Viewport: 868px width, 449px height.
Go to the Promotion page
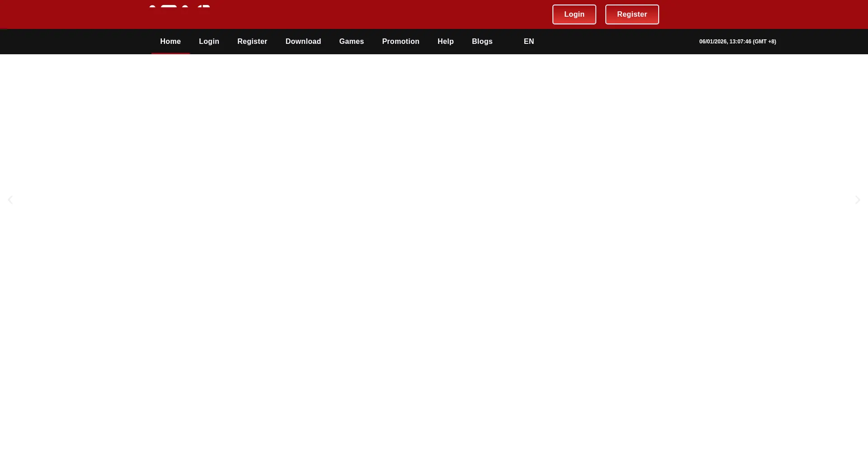click(401, 42)
